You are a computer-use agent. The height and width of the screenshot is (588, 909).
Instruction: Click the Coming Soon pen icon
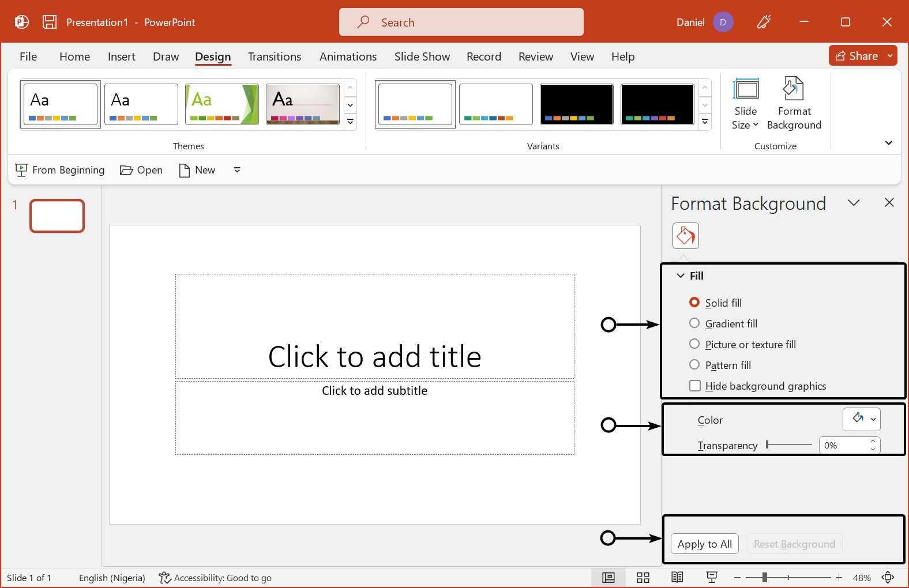tap(764, 22)
